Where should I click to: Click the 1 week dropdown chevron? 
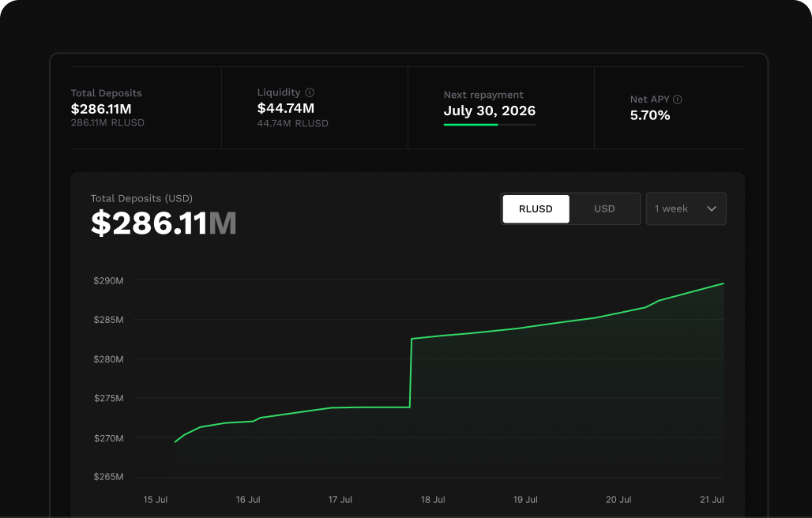click(712, 208)
